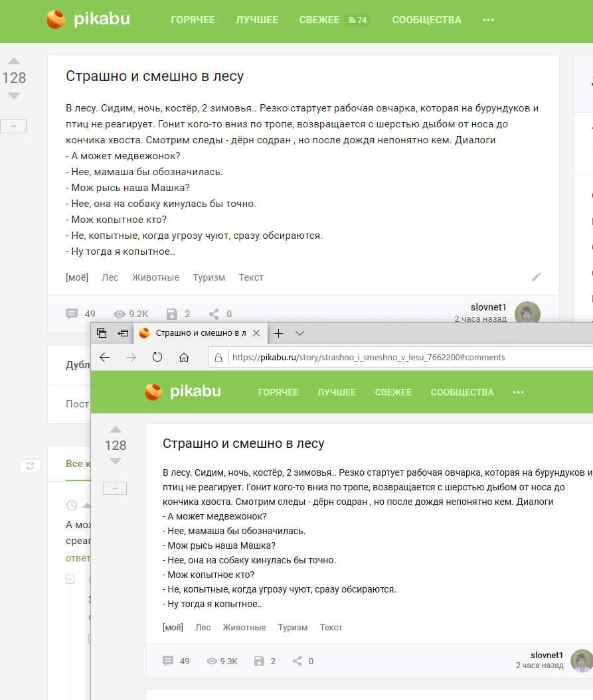Click the Edge address bar with the pikabu.ru URL
Viewport: 593px width, 700px height.
click(398, 358)
